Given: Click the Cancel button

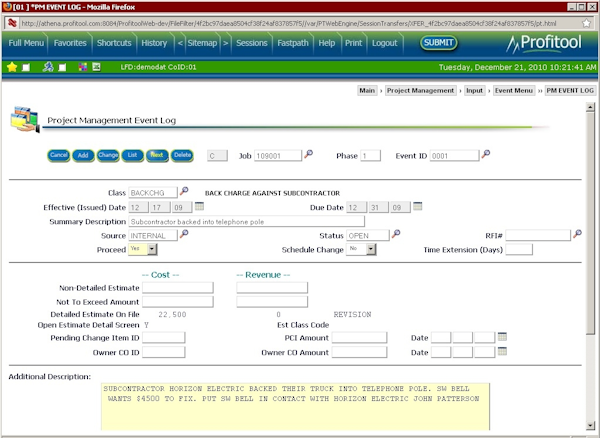Looking at the screenshot, I should 59,155.
